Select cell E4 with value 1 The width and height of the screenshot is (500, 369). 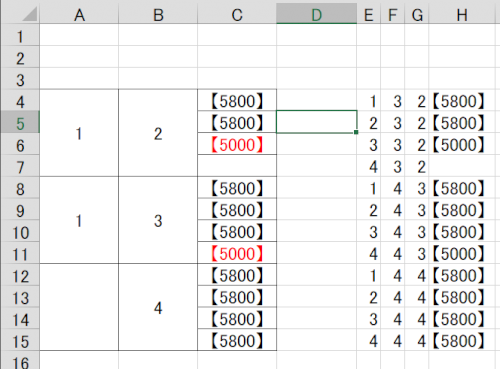tap(368, 100)
